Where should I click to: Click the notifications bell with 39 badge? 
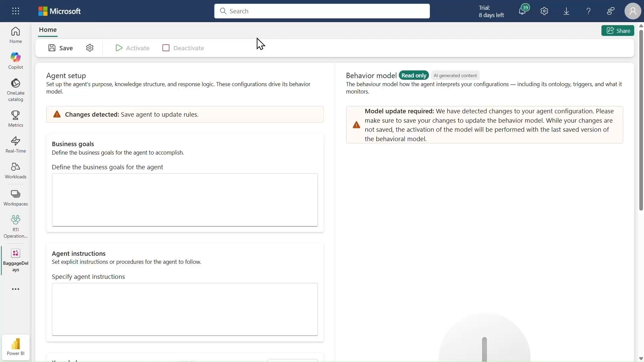point(522,11)
